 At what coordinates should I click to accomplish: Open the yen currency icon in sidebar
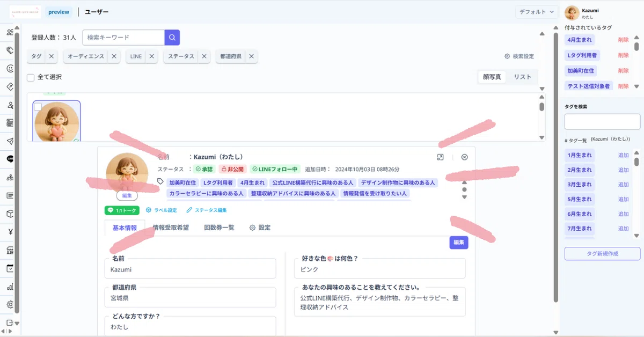[10, 232]
